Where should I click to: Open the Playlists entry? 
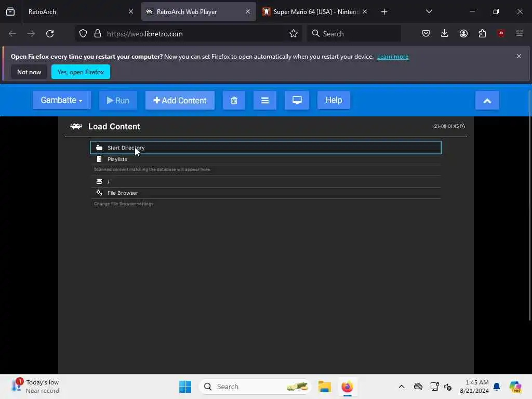[265, 159]
